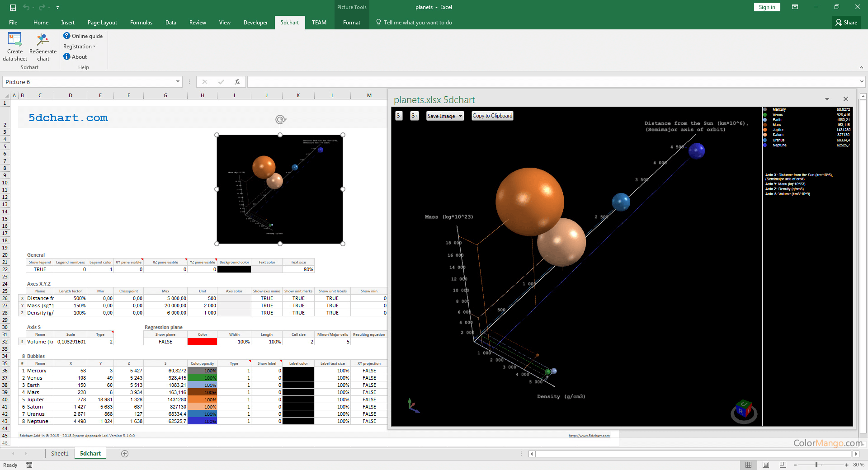This screenshot has width=868, height=470.
Task: Select Normal view button in status bar
Action: tap(749, 465)
